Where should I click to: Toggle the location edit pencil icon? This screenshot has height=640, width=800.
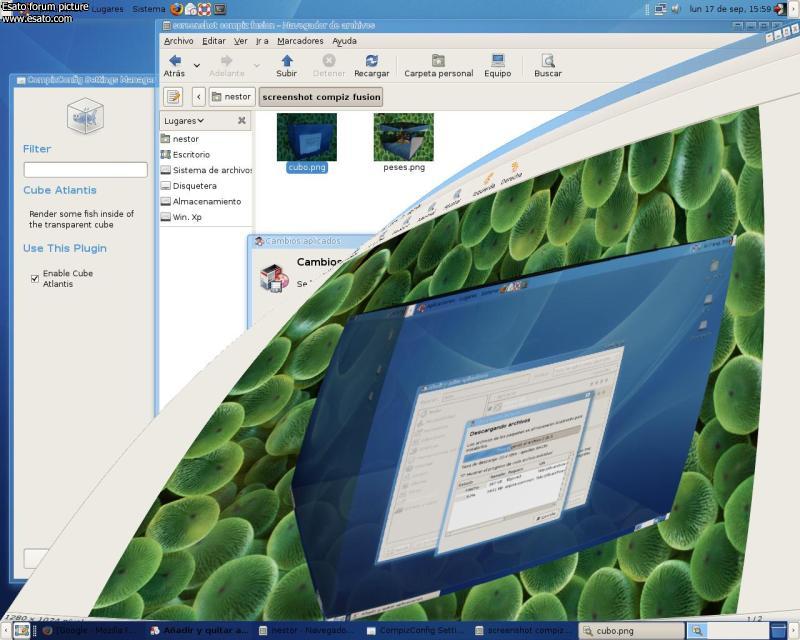(174, 97)
